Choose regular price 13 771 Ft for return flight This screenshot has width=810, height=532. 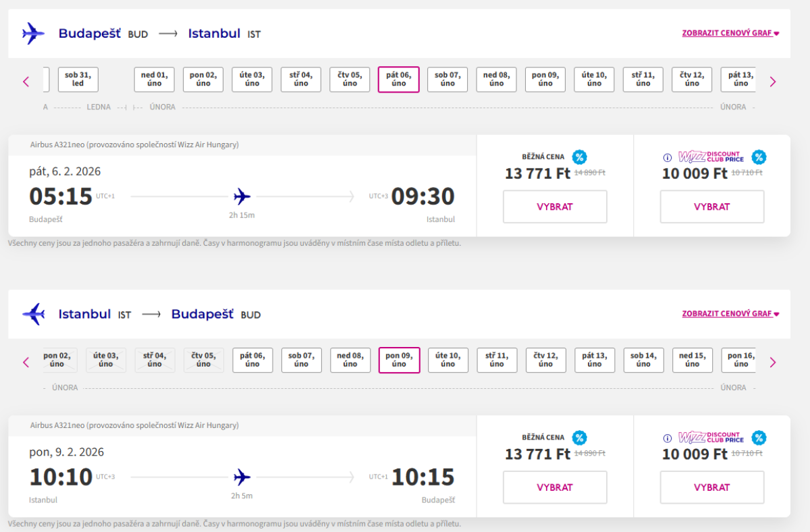(555, 487)
